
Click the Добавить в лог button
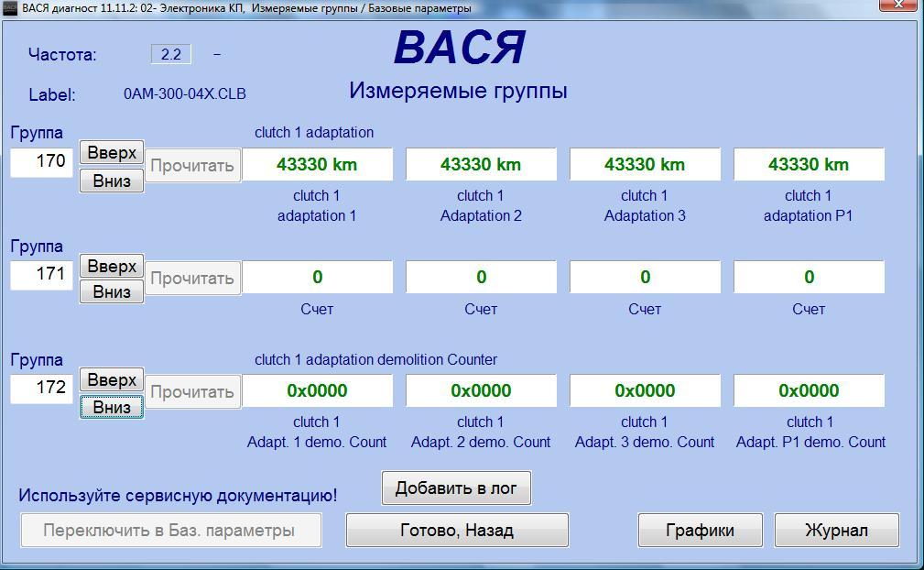(456, 488)
